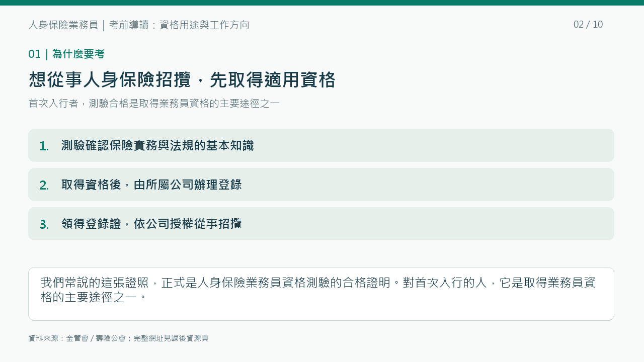Click the footer 資料來源：金管會 / 壽險公會
Viewport: 644px width, 362px height.
[x=76, y=338]
